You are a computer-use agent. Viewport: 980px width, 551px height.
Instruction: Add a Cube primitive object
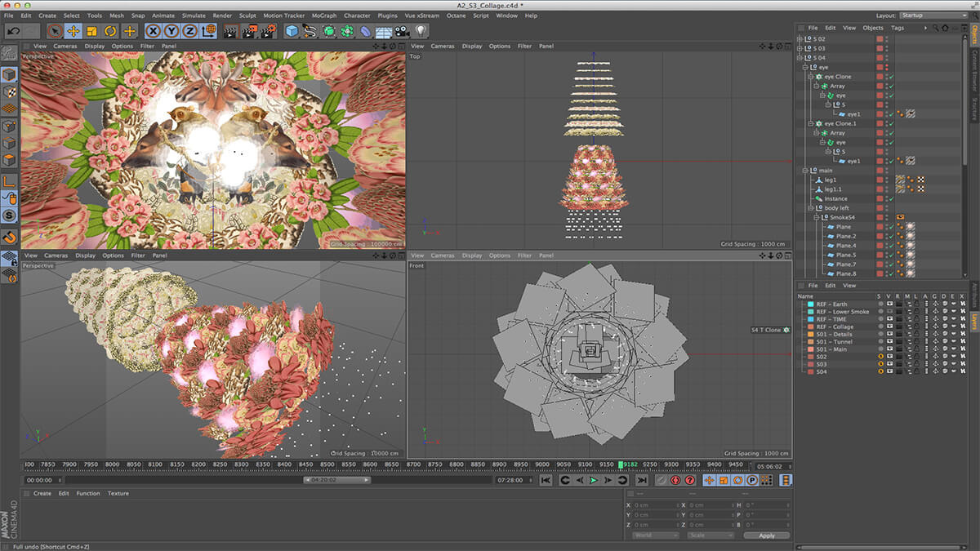pos(292,31)
